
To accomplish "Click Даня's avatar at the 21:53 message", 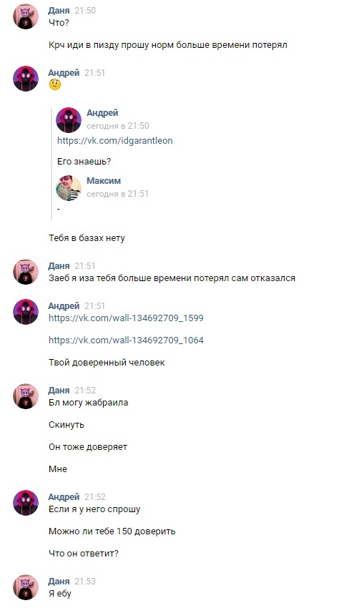I will 26,587.
